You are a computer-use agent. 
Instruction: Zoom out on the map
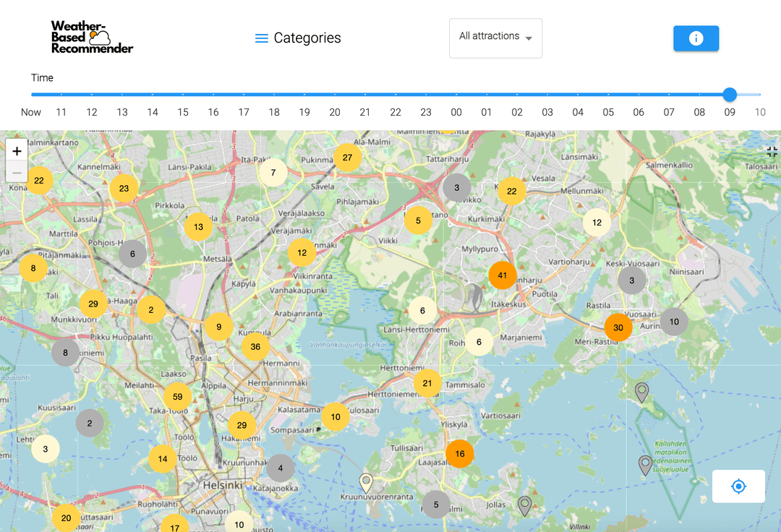17,172
